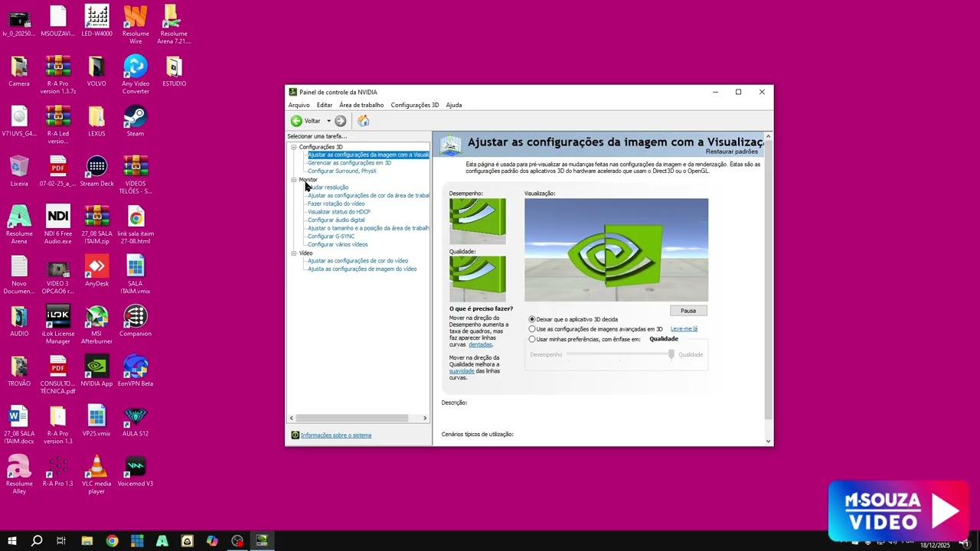Open Voicemod V3 desktop icon
Viewport: 980px width, 551px height.
point(136,471)
